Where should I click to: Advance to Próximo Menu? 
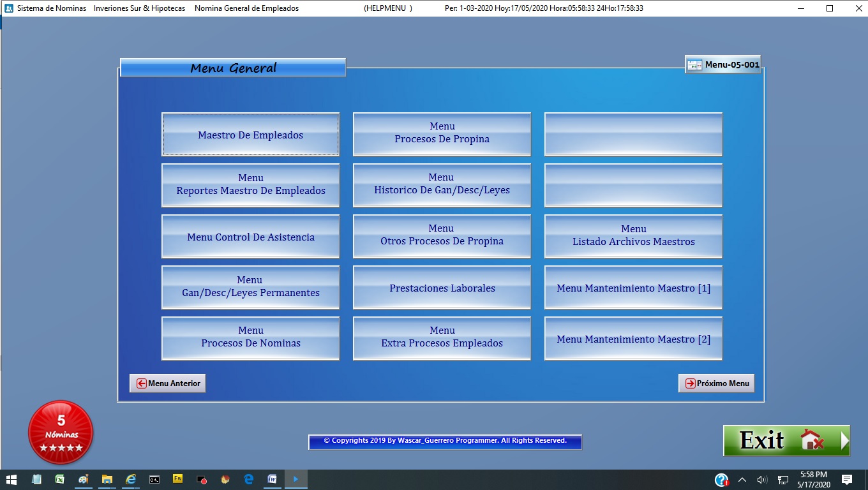coord(716,383)
